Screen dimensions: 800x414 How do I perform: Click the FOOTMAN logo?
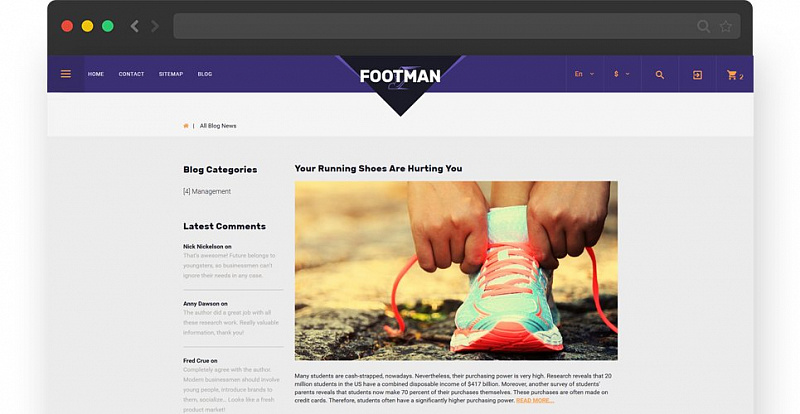pos(400,77)
